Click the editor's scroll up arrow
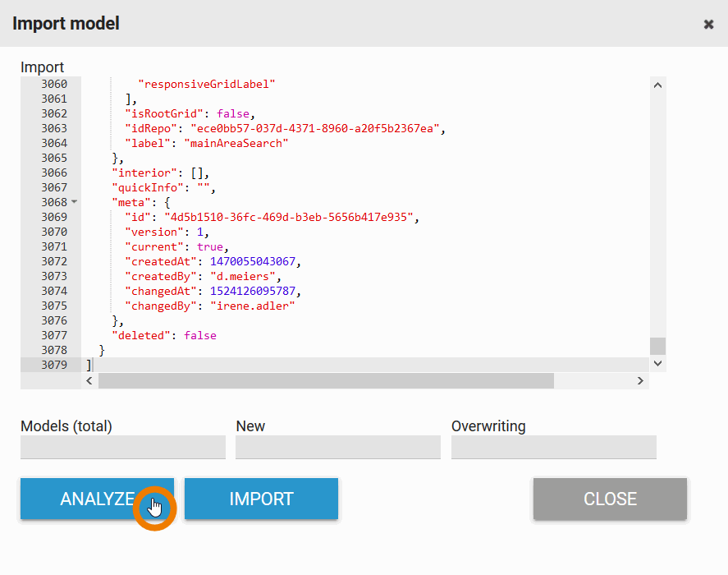The image size is (728, 575). click(x=657, y=85)
